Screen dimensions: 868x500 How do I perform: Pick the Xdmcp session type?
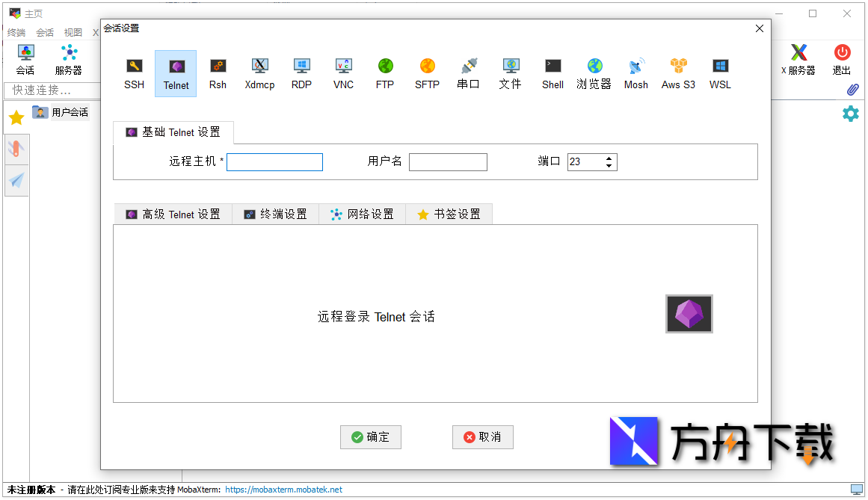click(x=259, y=73)
